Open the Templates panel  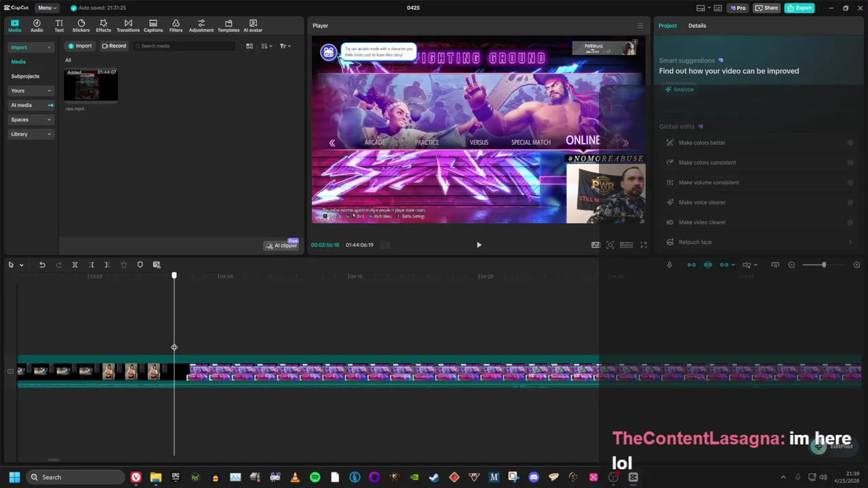tap(229, 26)
